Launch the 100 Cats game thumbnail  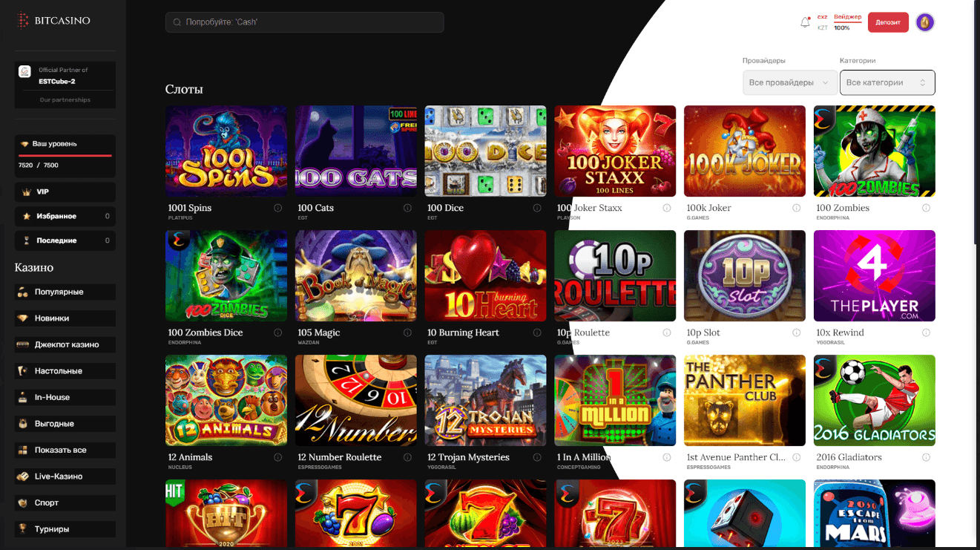click(x=356, y=151)
